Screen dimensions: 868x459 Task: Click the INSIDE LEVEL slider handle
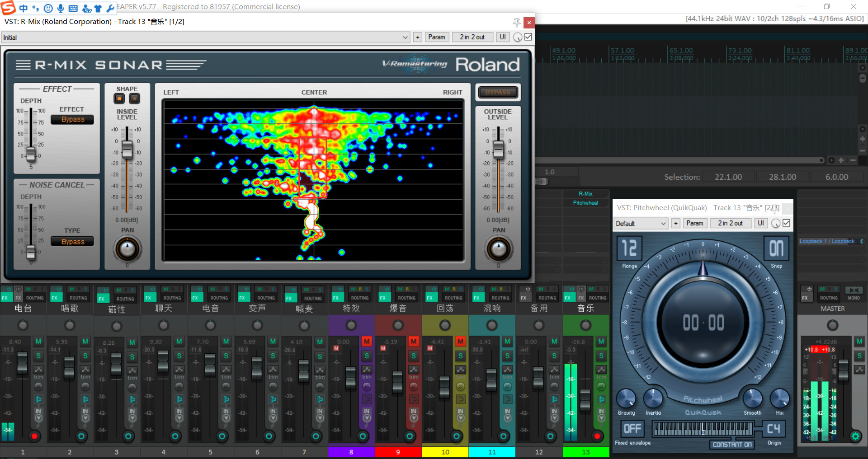(127, 149)
